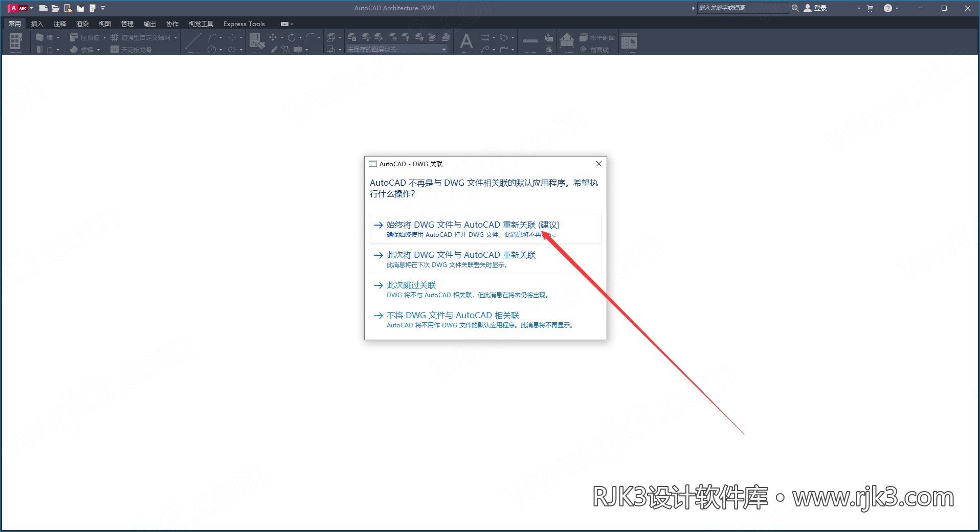Image resolution: width=980 pixels, height=532 pixels.
Task: Click the Open file folder icon
Action: tap(55, 8)
